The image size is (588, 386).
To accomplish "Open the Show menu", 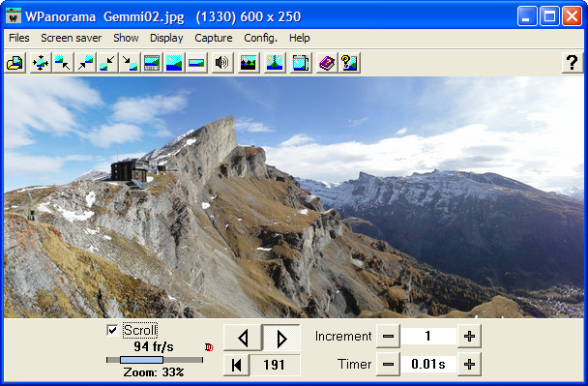I will click(x=126, y=38).
